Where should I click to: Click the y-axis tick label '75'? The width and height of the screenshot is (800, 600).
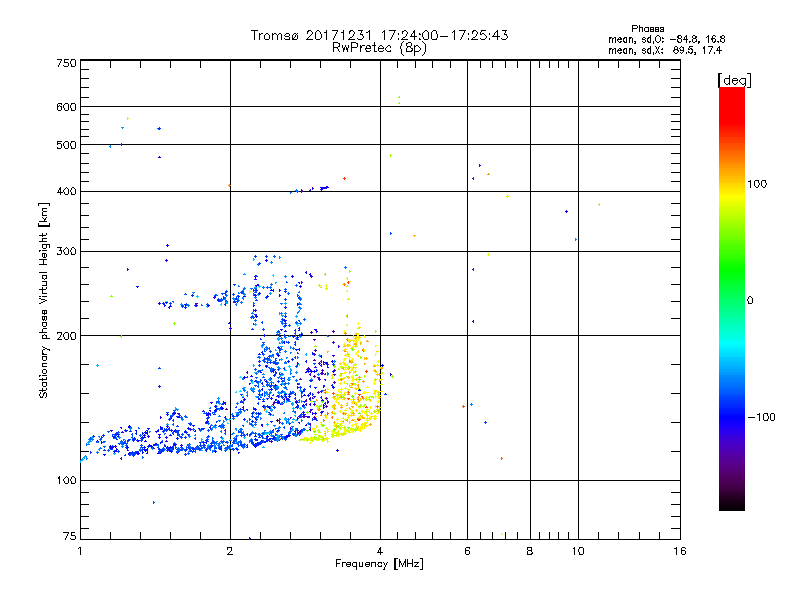coord(70,536)
